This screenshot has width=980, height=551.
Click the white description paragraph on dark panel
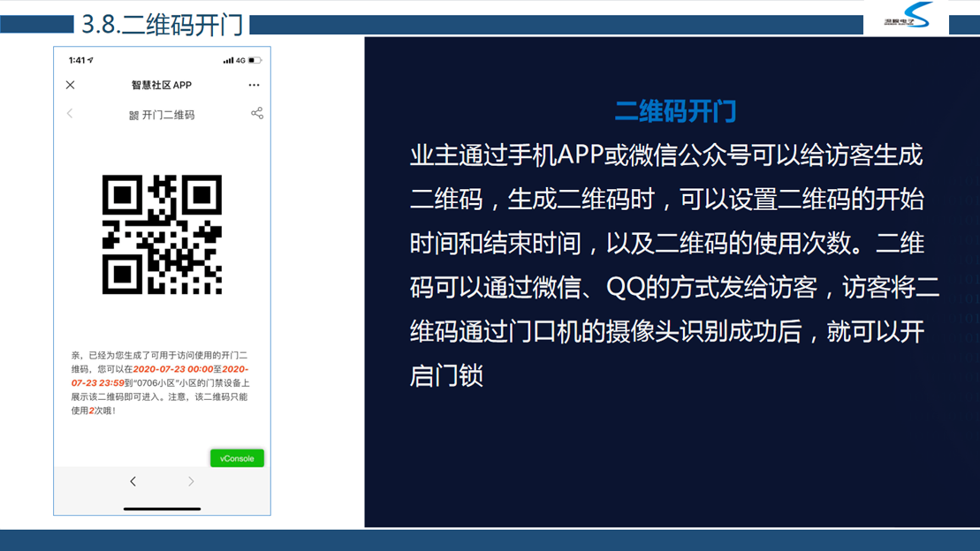pyautogui.click(x=672, y=265)
